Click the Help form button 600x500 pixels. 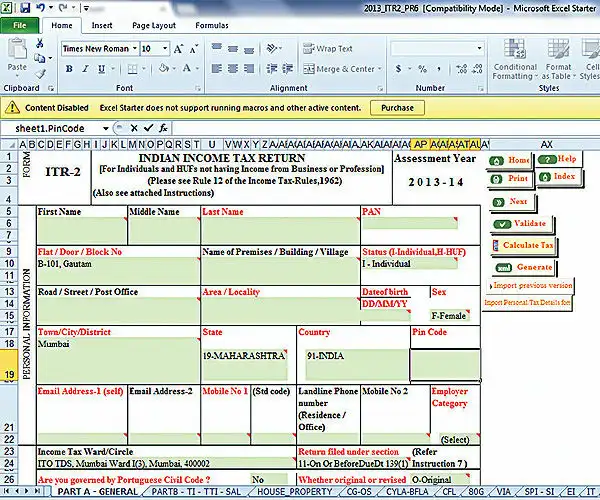558,159
